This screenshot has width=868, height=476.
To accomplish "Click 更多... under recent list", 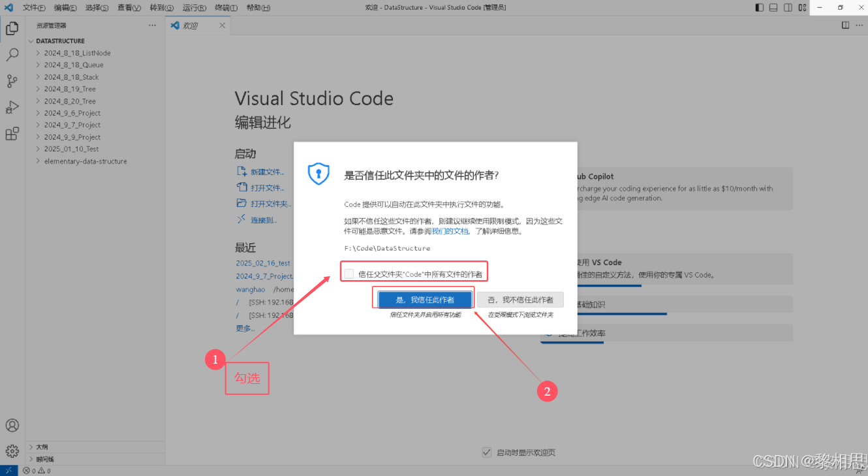I will [245, 328].
